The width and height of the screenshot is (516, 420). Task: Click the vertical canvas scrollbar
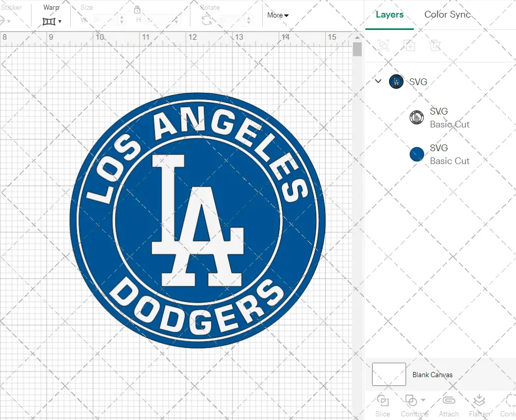[357, 50]
